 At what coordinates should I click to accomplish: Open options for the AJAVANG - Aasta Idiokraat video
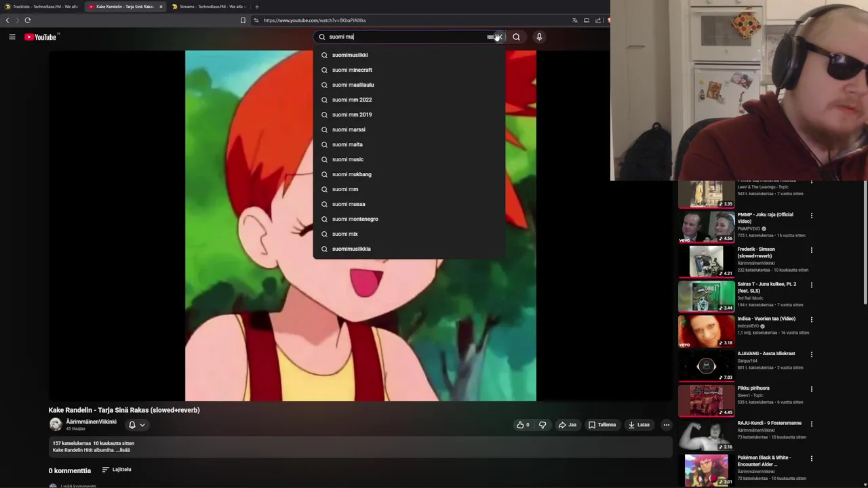tap(811, 354)
